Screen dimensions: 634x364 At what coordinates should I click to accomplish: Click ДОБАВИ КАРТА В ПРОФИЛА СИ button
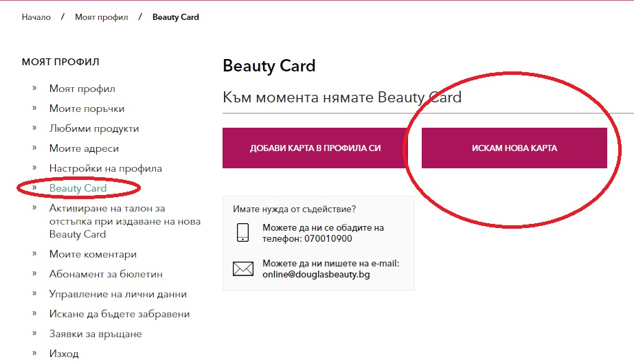click(315, 148)
